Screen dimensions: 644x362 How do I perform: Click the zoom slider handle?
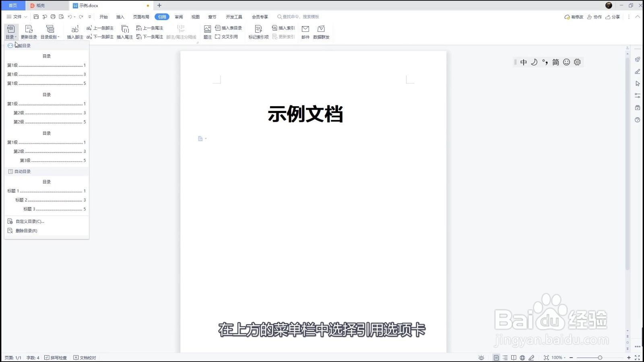pyautogui.click(x=600, y=358)
